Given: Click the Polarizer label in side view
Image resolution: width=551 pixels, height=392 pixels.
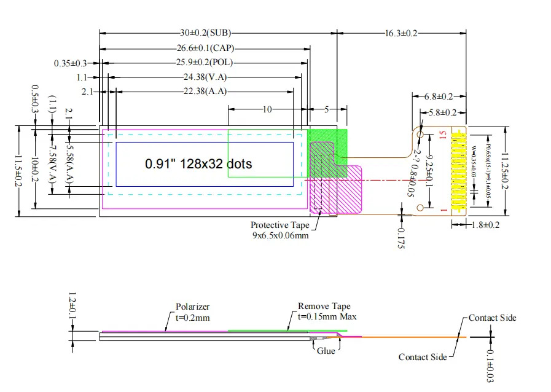Looking at the screenshot, I should [x=192, y=307].
